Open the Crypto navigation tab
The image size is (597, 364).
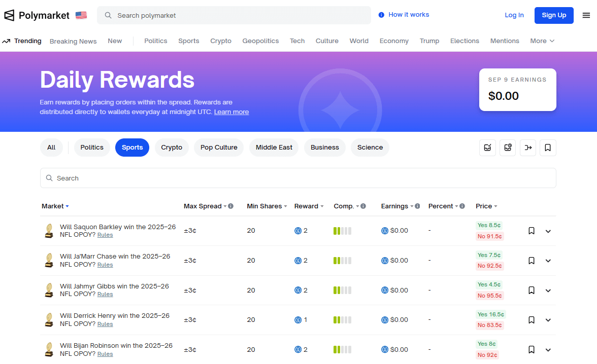coord(221,41)
